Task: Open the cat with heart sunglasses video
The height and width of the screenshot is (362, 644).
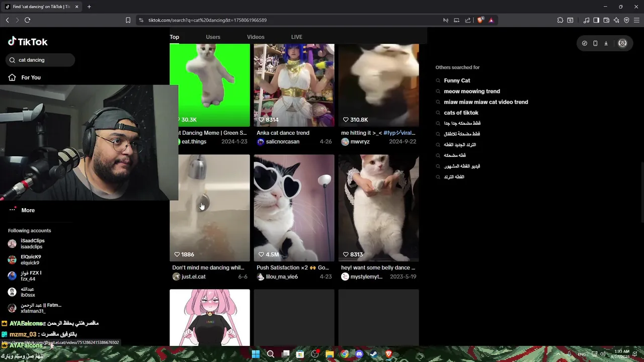Action: click(294, 208)
